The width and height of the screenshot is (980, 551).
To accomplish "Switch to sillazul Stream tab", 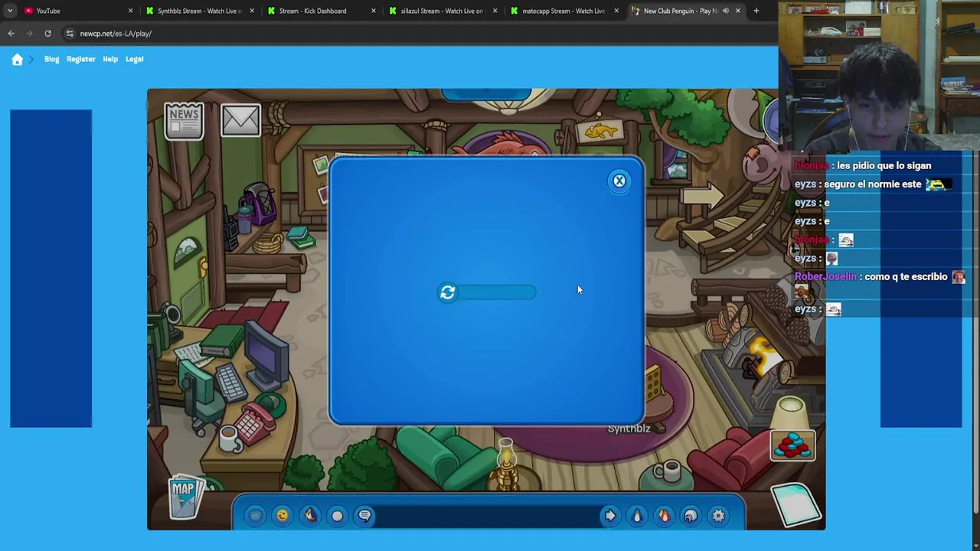I will pyautogui.click(x=442, y=11).
